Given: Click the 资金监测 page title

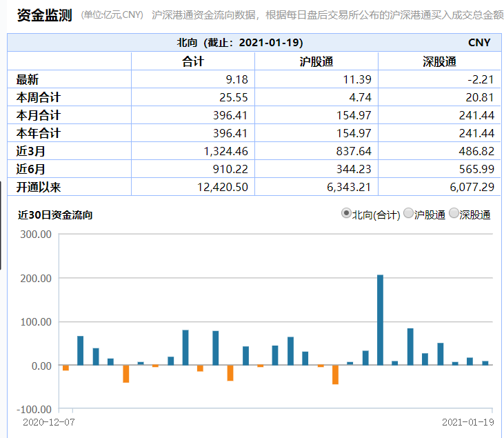Looking at the screenshot, I should click(44, 15).
